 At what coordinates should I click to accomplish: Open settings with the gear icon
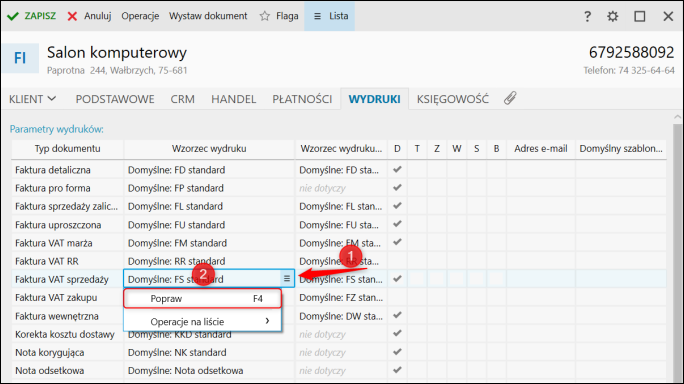(x=613, y=17)
